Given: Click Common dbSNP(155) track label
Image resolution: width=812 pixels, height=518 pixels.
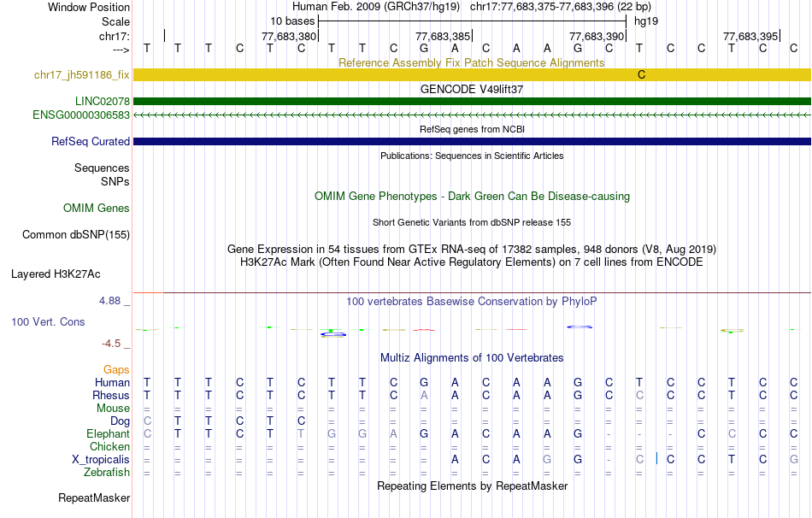Looking at the screenshot, I should [75, 235].
